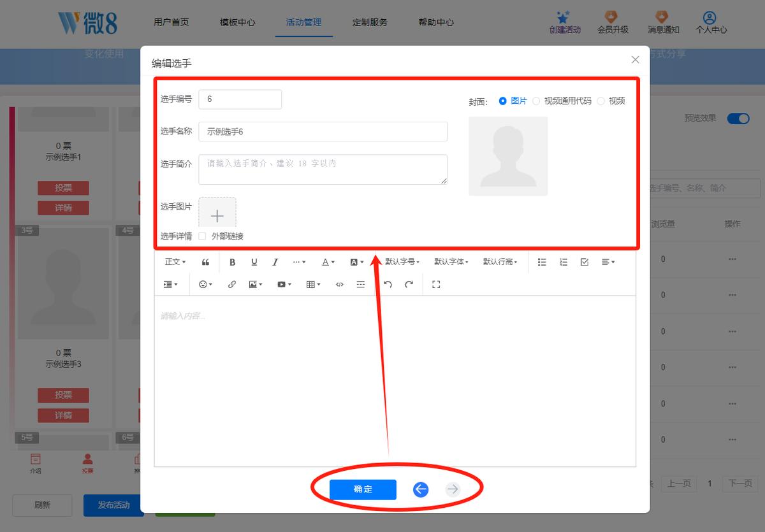Click the 确定 confirm button
The height and width of the screenshot is (532, 765).
click(363, 489)
